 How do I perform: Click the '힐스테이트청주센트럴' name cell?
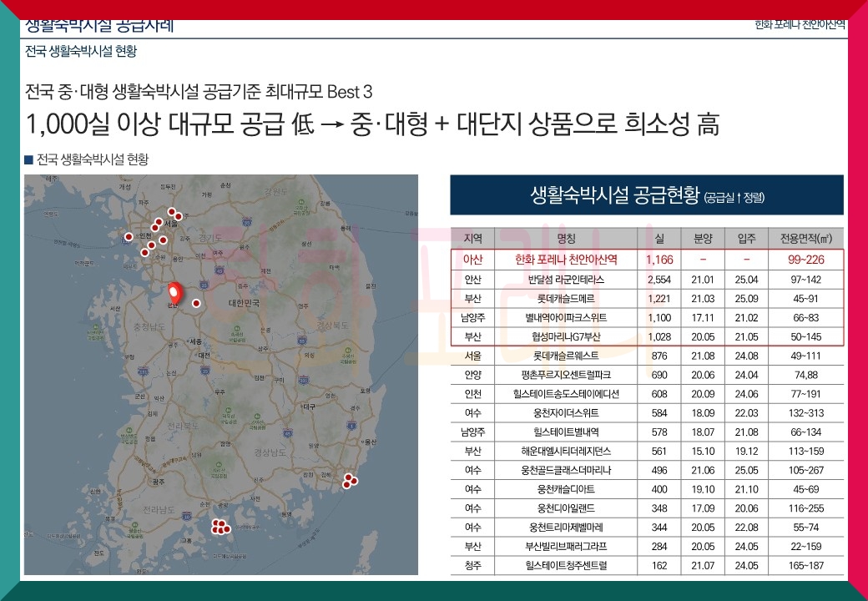(x=567, y=566)
